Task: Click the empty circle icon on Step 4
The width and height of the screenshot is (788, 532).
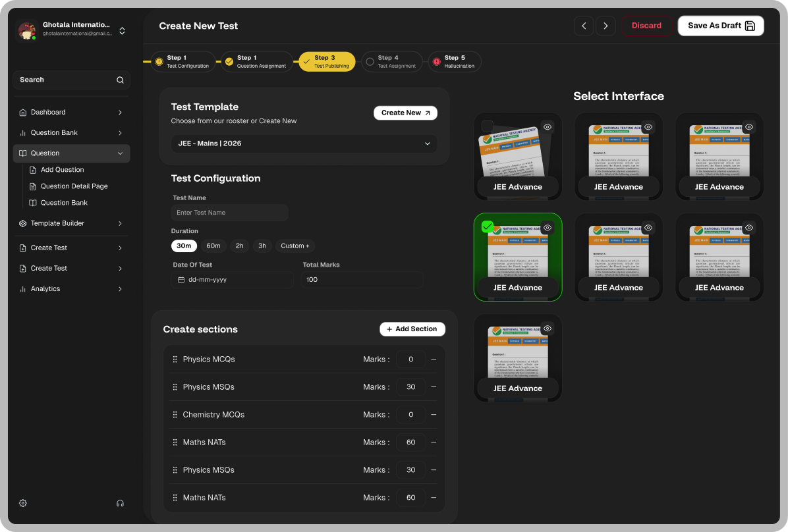Action: tap(370, 62)
